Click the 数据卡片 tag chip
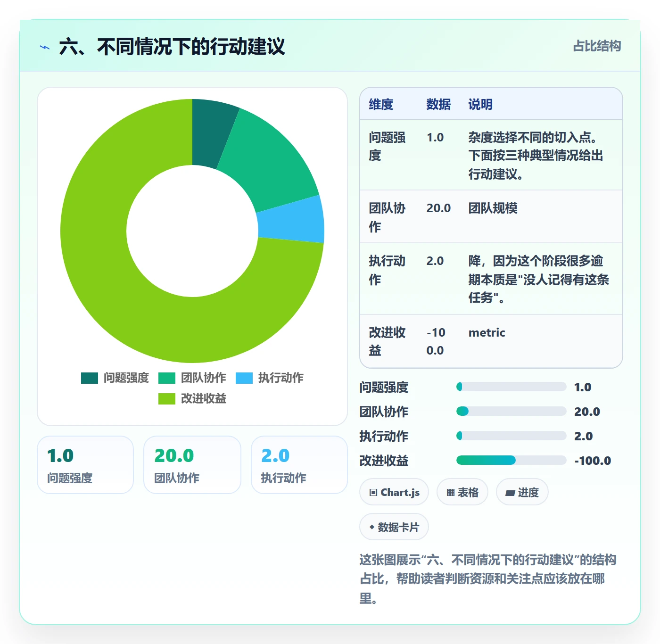 [394, 527]
